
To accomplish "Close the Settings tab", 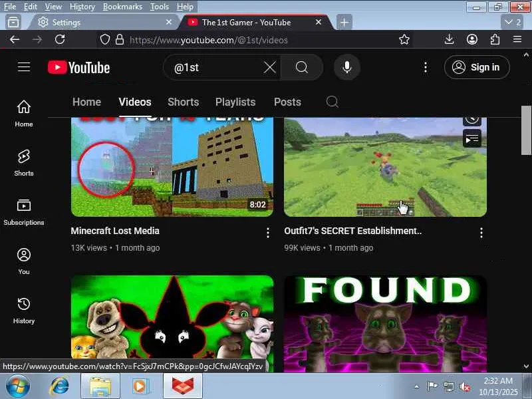I will click(169, 22).
